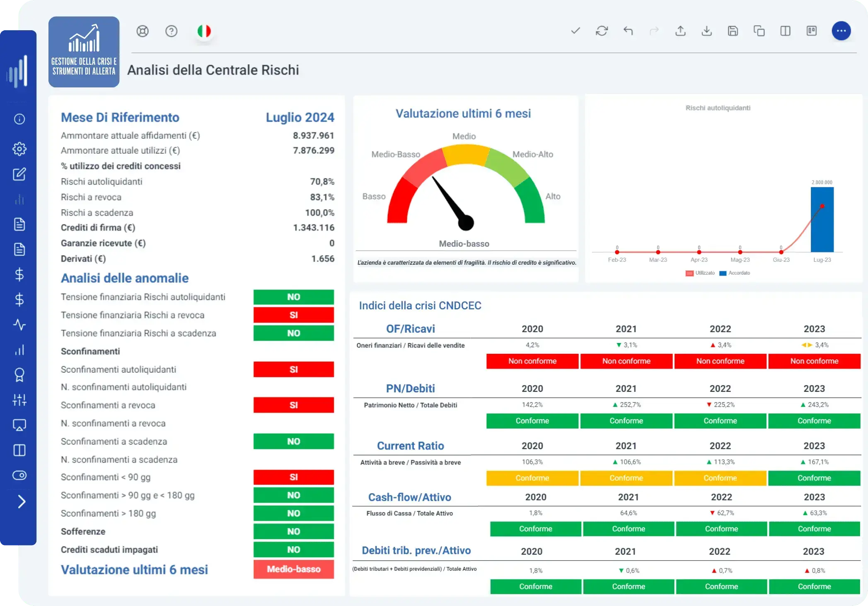
Task: Open the support lifebuoy icon
Action: [x=143, y=31]
